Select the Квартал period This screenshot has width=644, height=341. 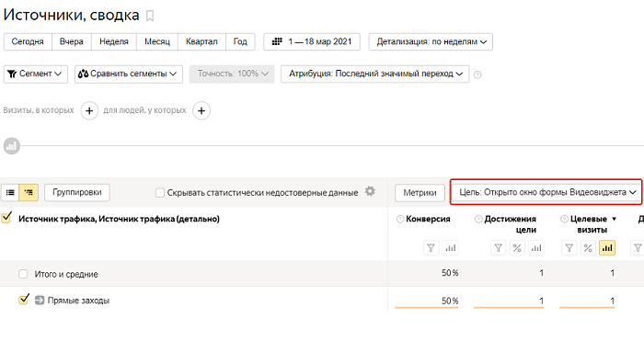coord(201,42)
